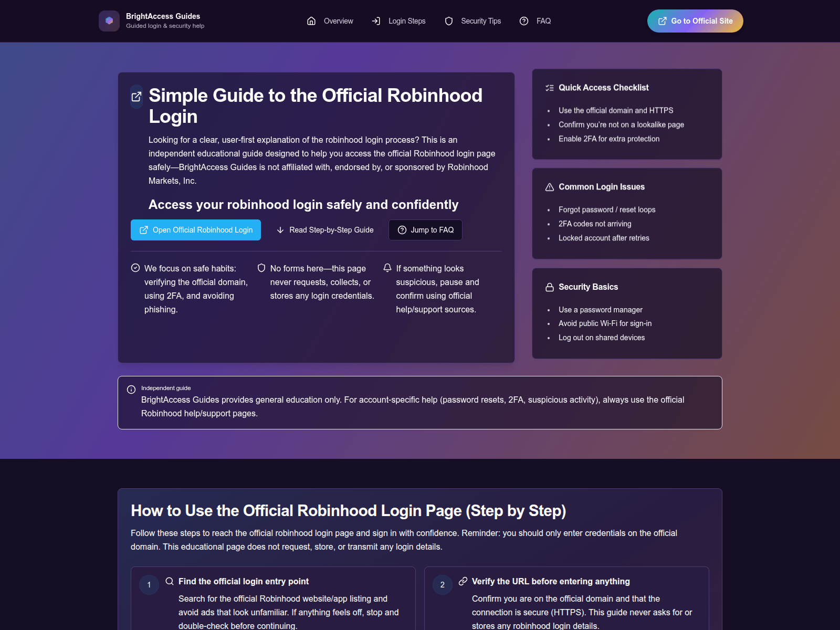Open the Overview nav item
The image size is (840, 630).
click(x=330, y=21)
